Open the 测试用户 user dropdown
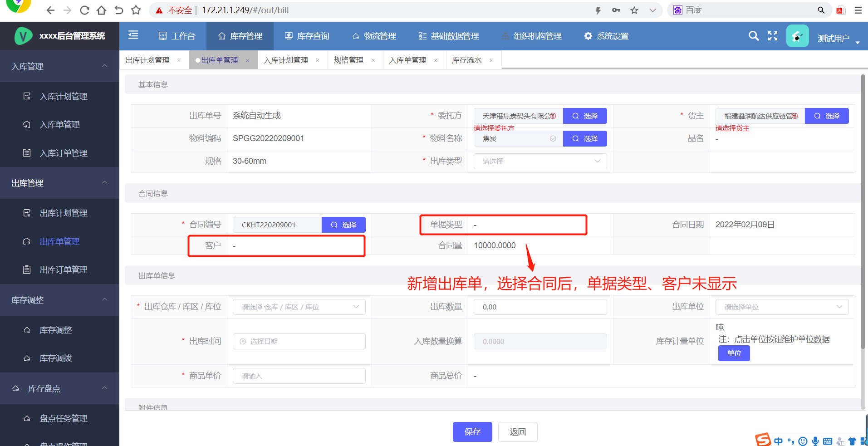 click(838, 39)
